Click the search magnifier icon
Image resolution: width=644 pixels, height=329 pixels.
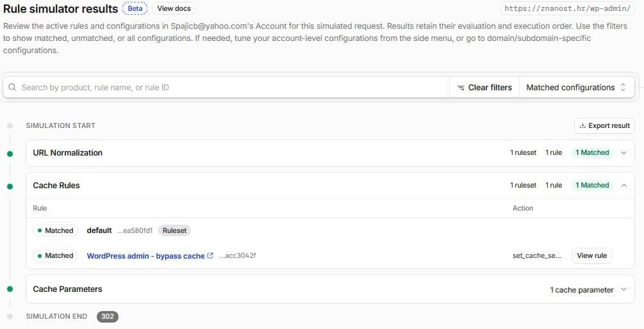coord(12,88)
